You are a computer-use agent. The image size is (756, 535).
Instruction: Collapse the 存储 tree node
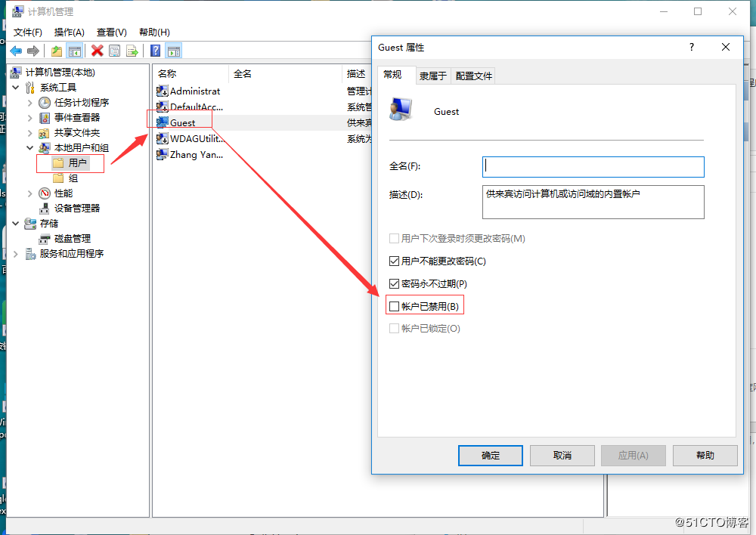pos(15,223)
